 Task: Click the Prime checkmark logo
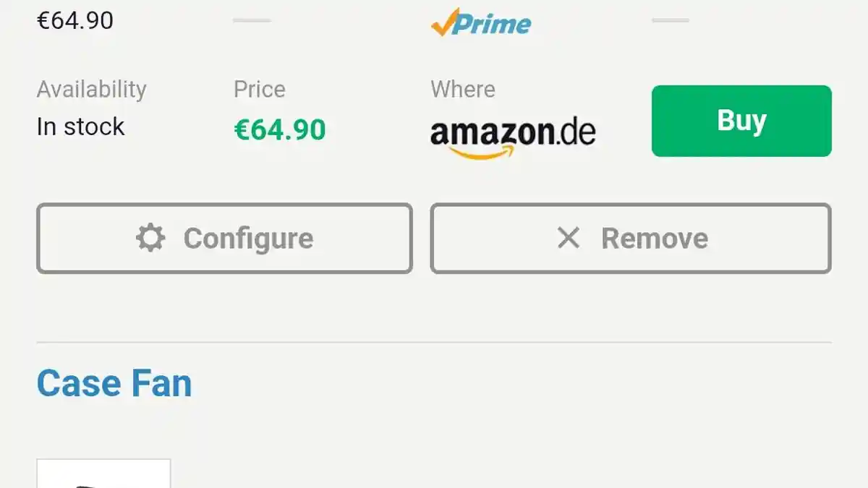coord(443,22)
